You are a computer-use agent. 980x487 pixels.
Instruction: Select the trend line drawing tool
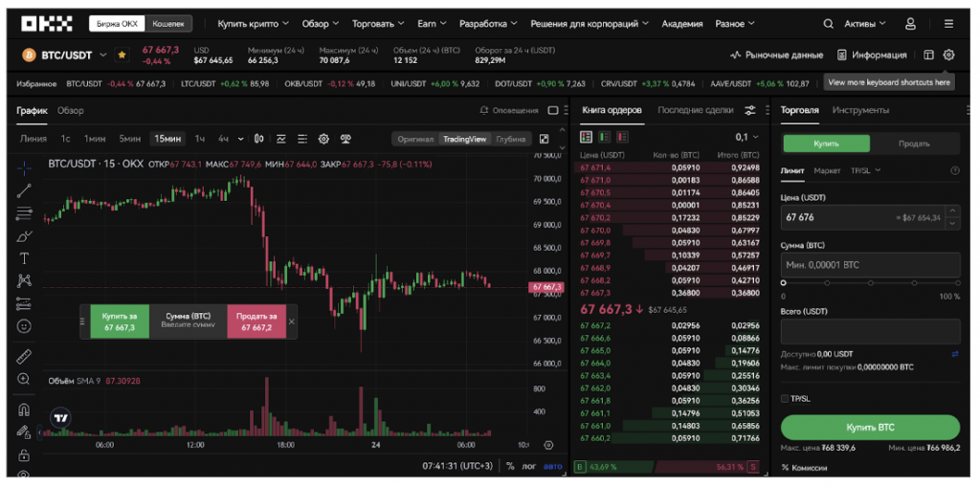pyautogui.click(x=24, y=190)
